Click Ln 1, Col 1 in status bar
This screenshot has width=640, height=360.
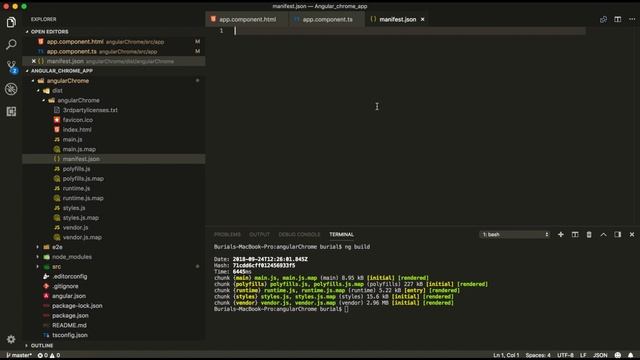click(506, 355)
